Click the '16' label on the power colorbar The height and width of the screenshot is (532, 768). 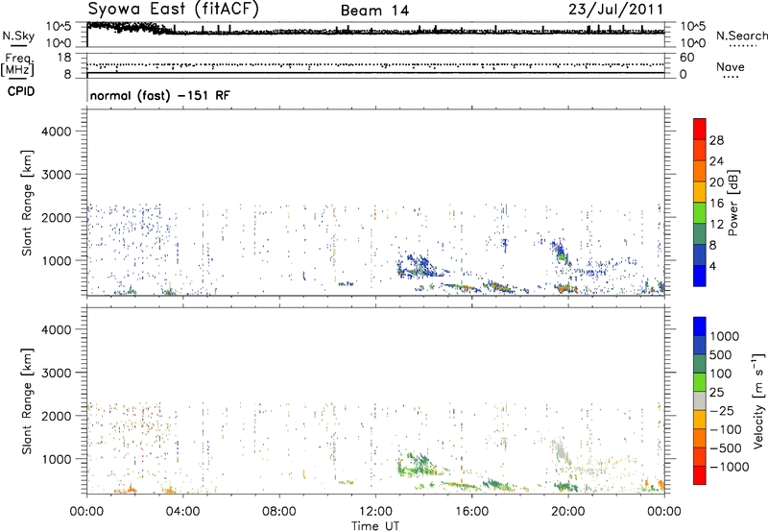(x=716, y=204)
